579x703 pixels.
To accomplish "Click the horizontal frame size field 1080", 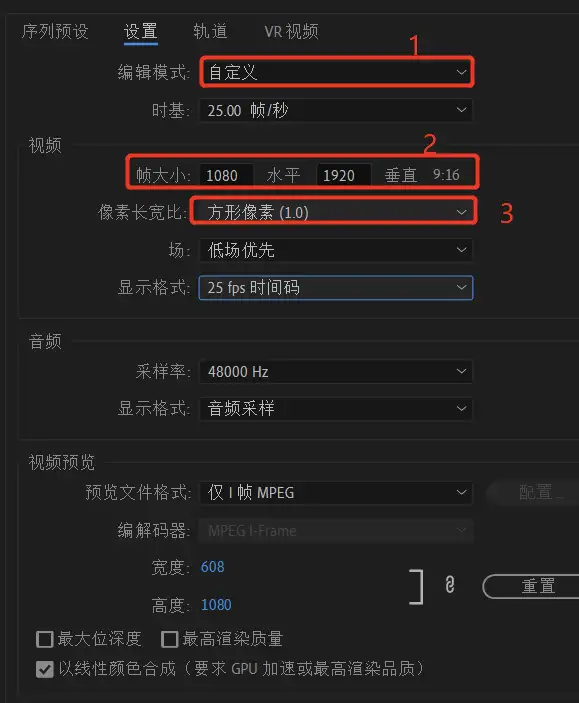I will [226, 175].
